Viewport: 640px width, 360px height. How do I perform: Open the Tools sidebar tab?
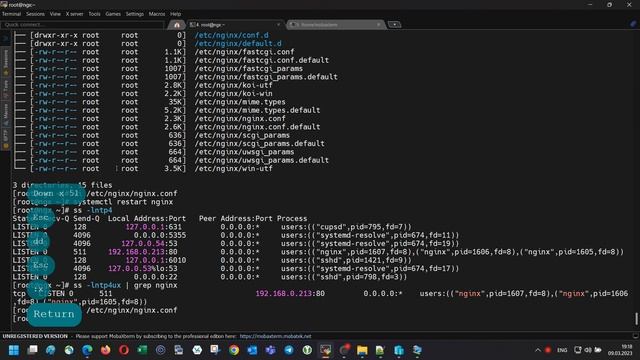(6, 89)
